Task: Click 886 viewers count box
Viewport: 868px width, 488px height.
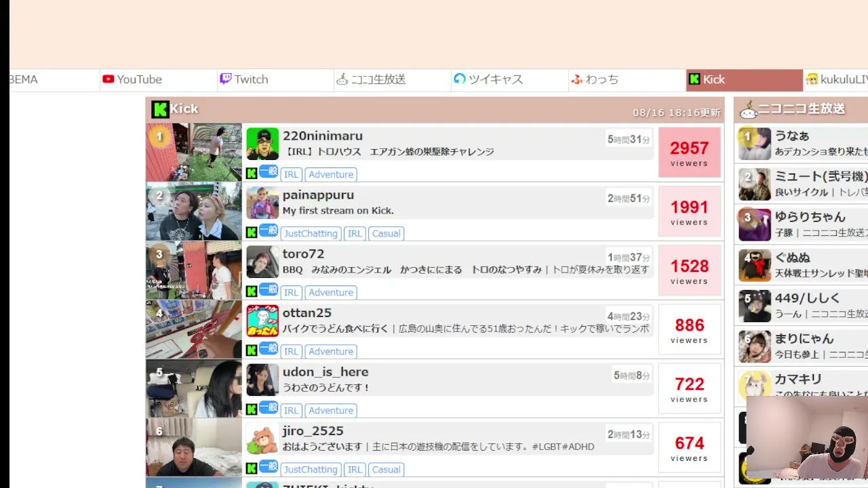Action: coord(690,329)
